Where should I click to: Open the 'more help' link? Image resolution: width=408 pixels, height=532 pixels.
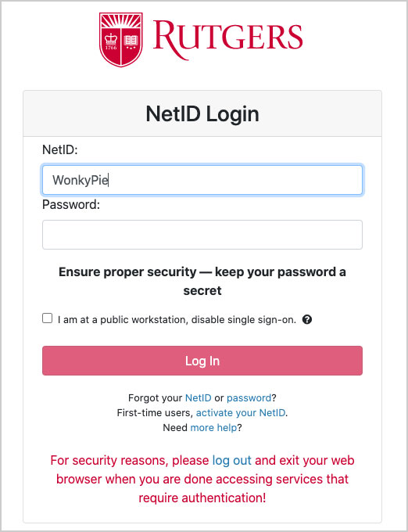[x=213, y=427]
